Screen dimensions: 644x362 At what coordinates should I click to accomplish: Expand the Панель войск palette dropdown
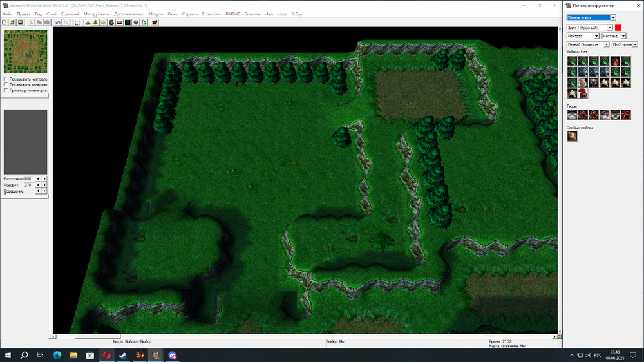click(x=612, y=17)
